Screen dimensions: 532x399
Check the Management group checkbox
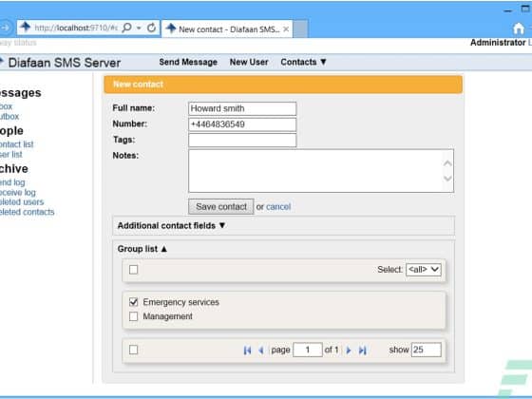point(133,316)
